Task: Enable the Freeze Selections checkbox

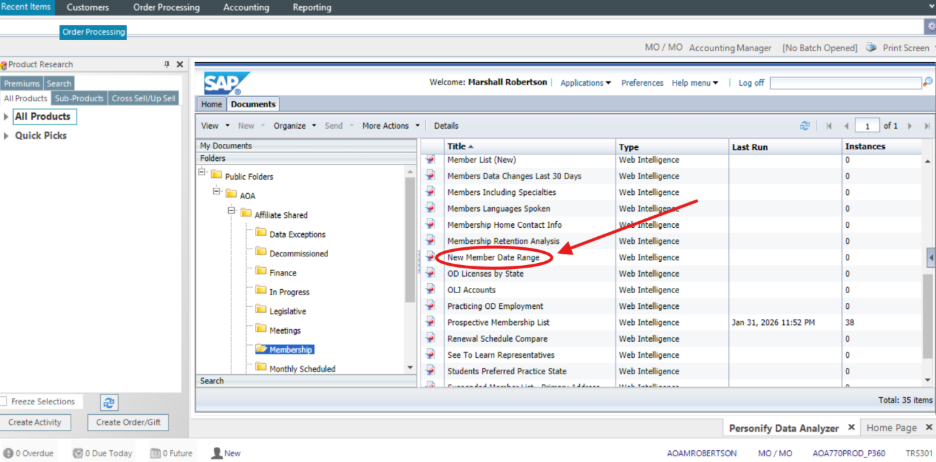Action: point(5,401)
